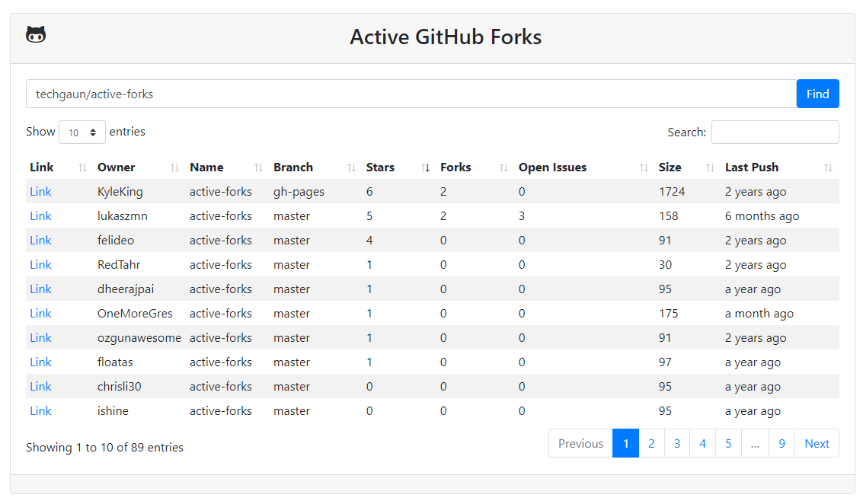Screen dimensions: 863x504
Task: Sort by Branch column sort icon
Action: click(351, 167)
